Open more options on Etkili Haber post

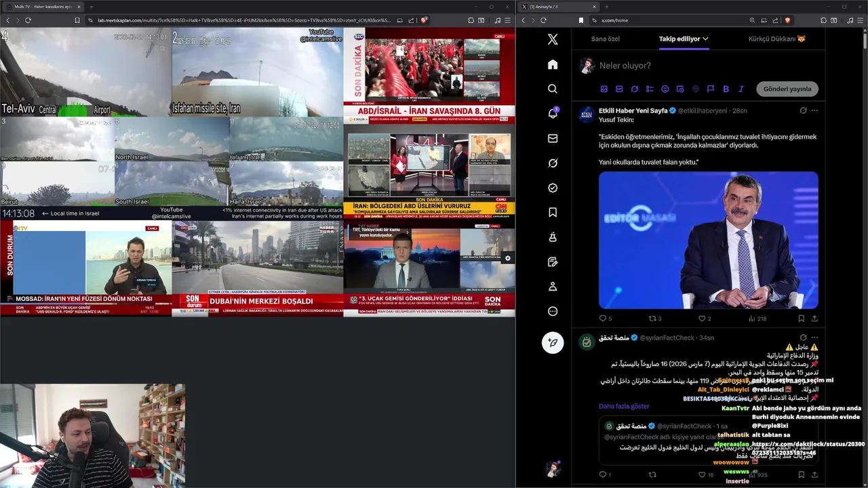[814, 110]
